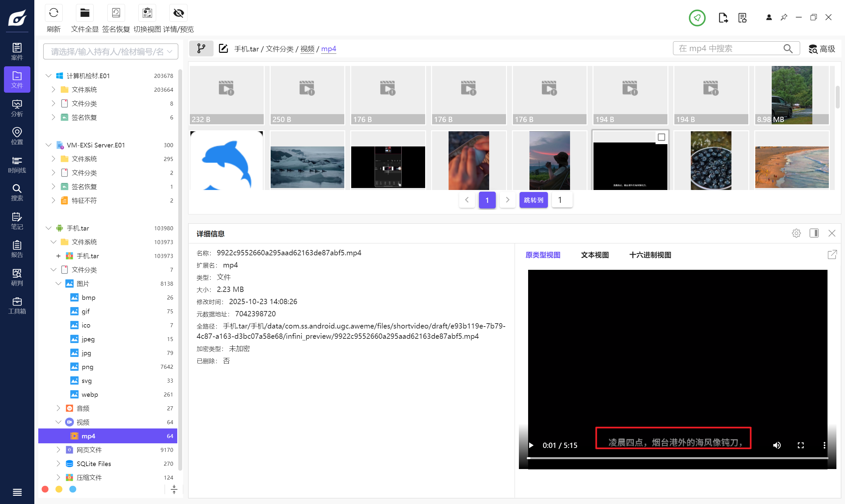Click the 切换视图 switch view icon
This screenshot has width=845, height=504.
[147, 13]
